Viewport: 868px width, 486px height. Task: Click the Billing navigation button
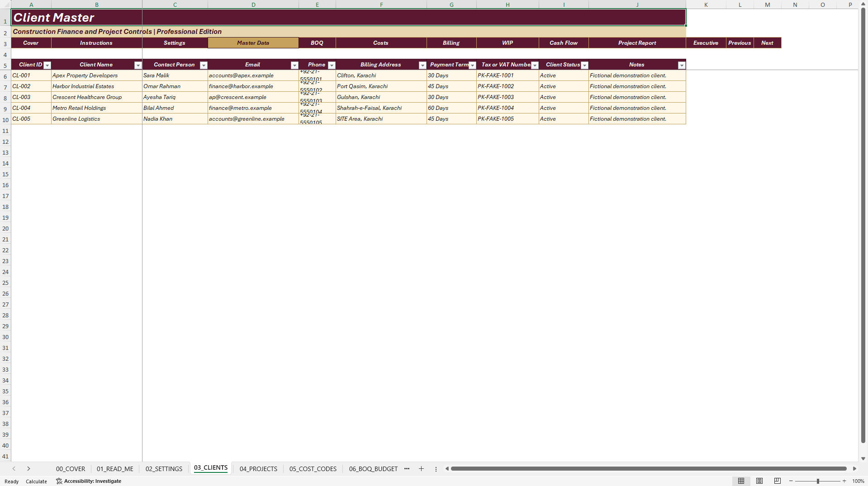tap(451, 43)
